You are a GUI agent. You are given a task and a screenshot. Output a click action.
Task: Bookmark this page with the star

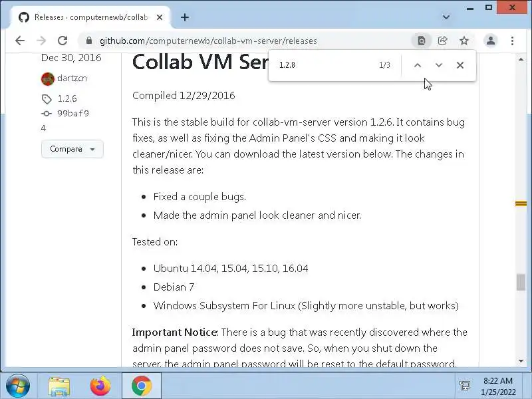[464, 41]
